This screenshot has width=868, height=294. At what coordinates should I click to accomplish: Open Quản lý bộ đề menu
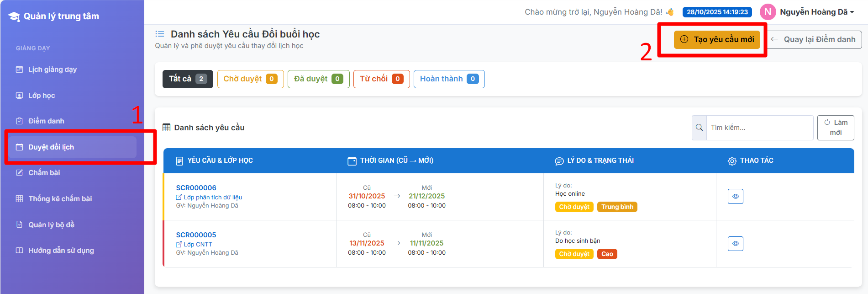[x=51, y=225]
